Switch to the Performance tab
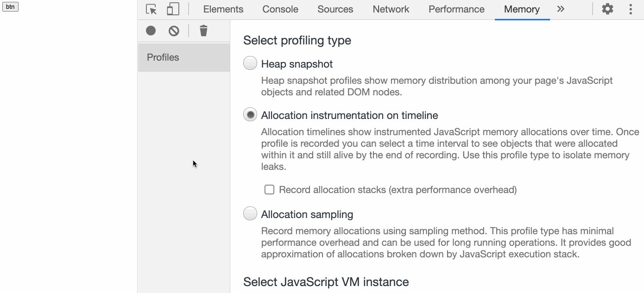Image resolution: width=644 pixels, height=293 pixels. pos(456,9)
